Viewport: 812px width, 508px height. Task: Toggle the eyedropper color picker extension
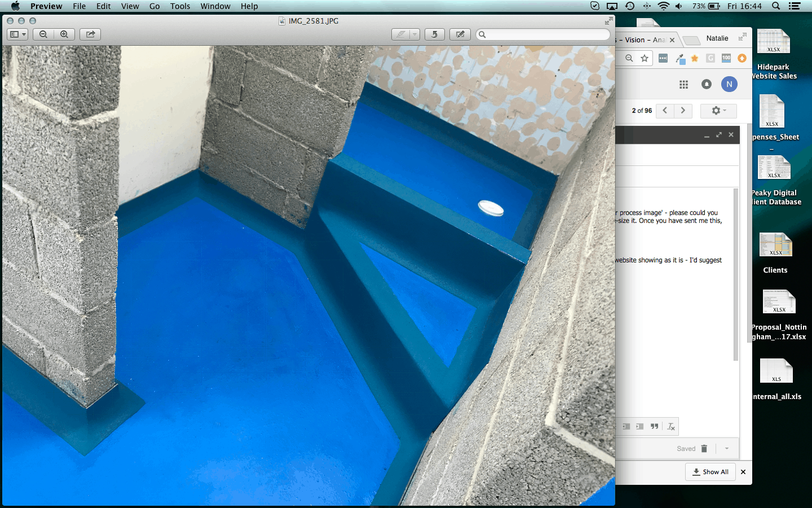[680, 59]
